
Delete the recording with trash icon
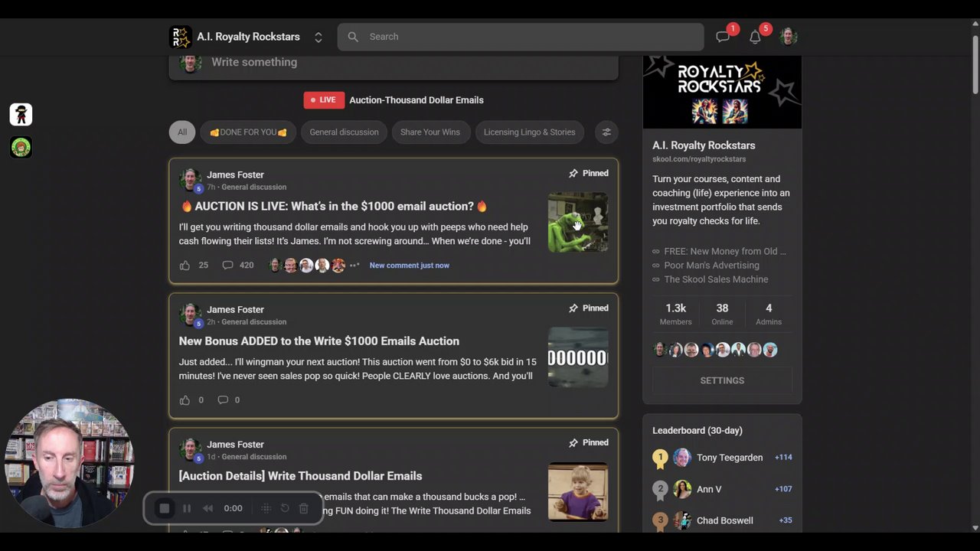303,508
